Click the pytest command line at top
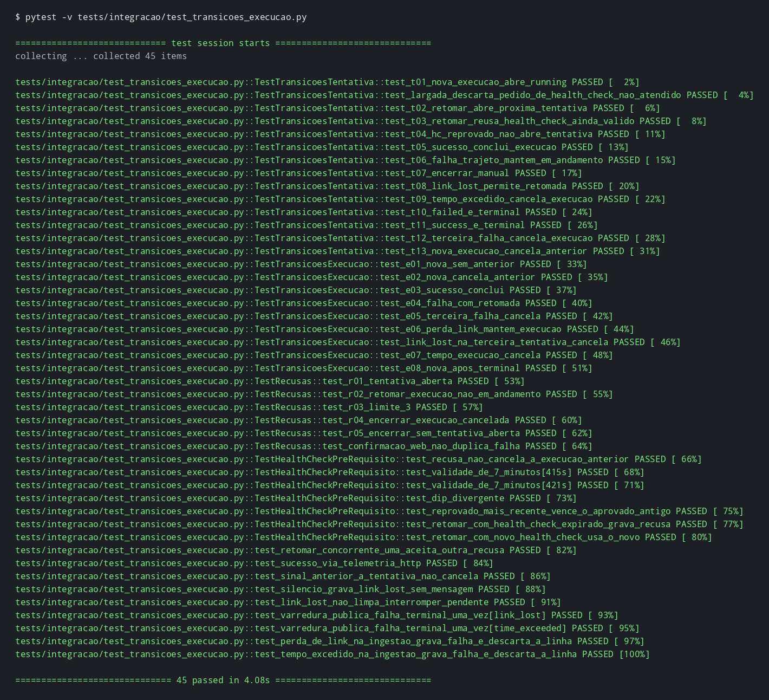The height and width of the screenshot is (700, 769). tap(161, 17)
